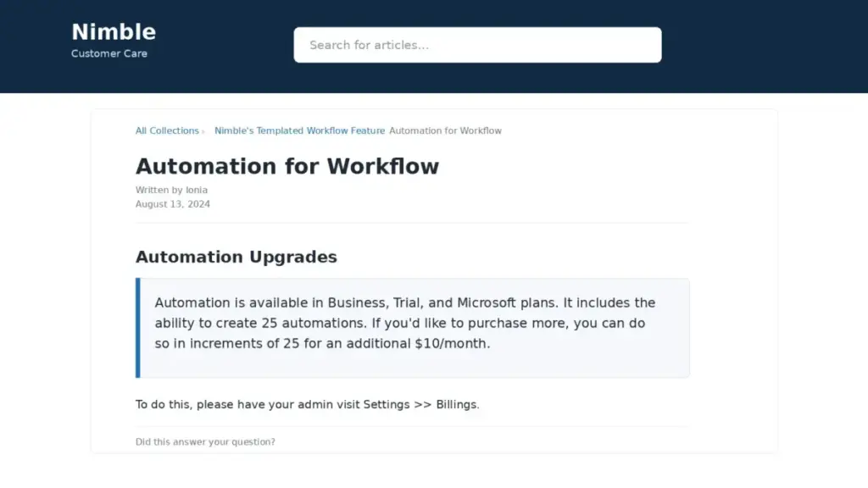Click the Automation for Workflow article title
Screen dimensions: 868x488
[287, 167]
